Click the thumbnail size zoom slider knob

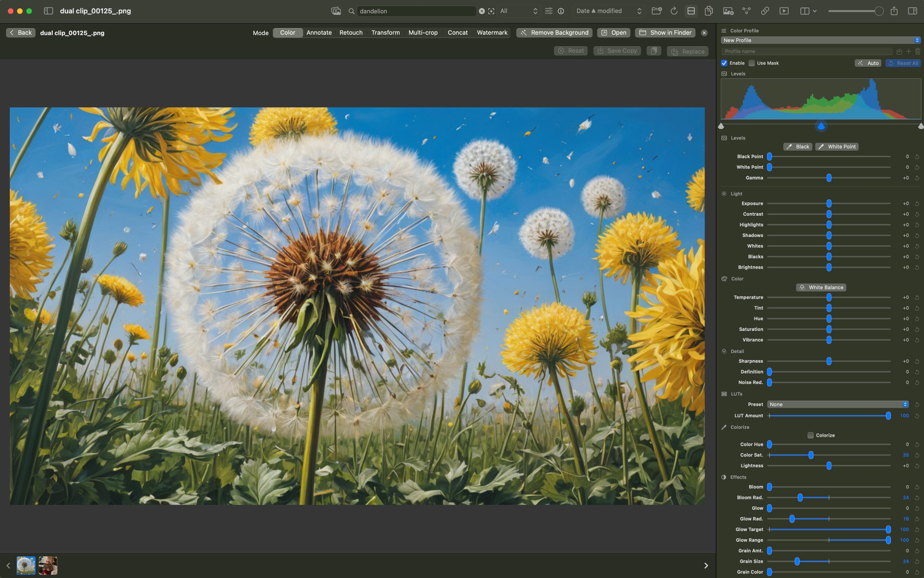[x=879, y=11]
